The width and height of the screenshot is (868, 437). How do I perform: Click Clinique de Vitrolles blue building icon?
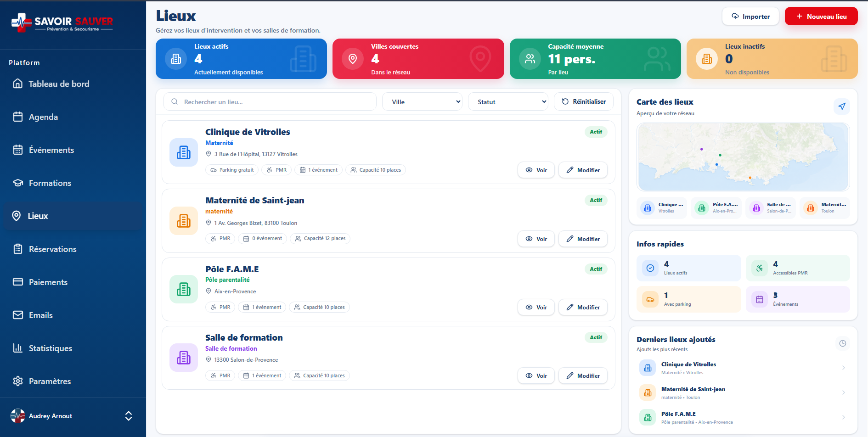pyautogui.click(x=184, y=152)
